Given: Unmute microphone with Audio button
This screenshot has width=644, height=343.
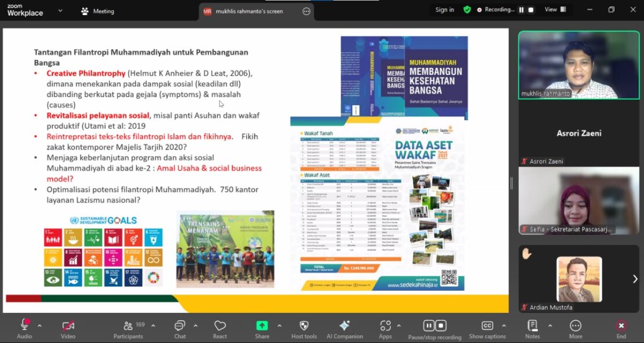Looking at the screenshot, I should tap(24, 329).
